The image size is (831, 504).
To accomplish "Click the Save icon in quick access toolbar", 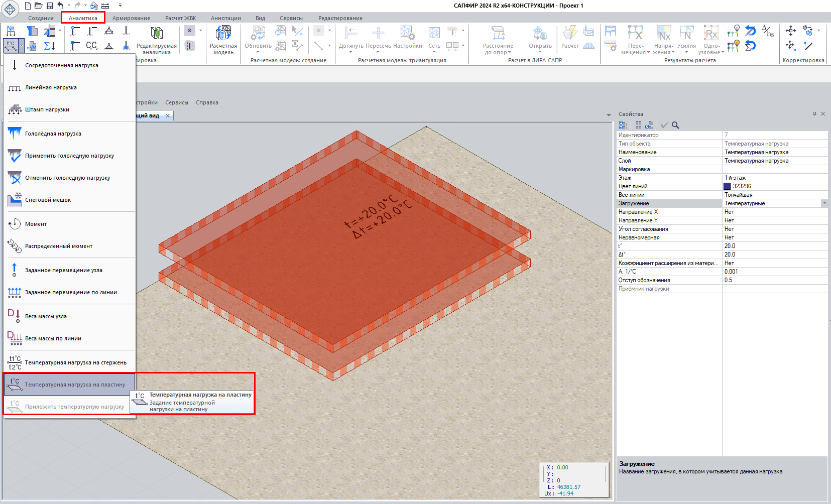I will tap(50, 6).
